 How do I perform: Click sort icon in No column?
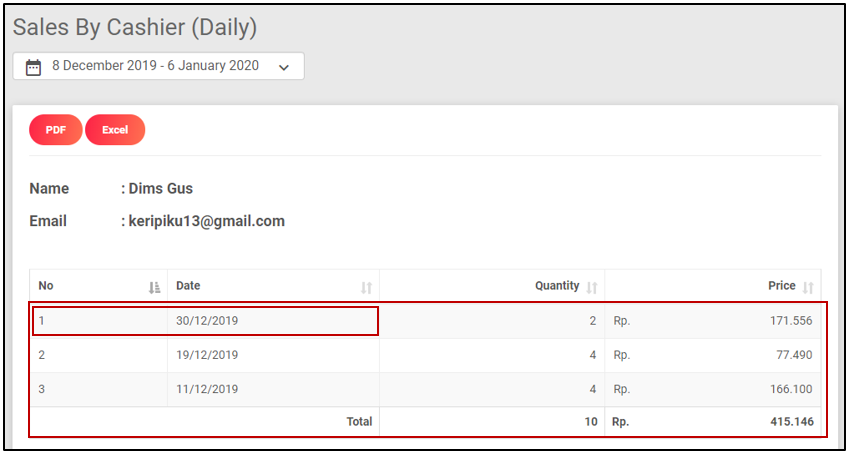tap(154, 287)
